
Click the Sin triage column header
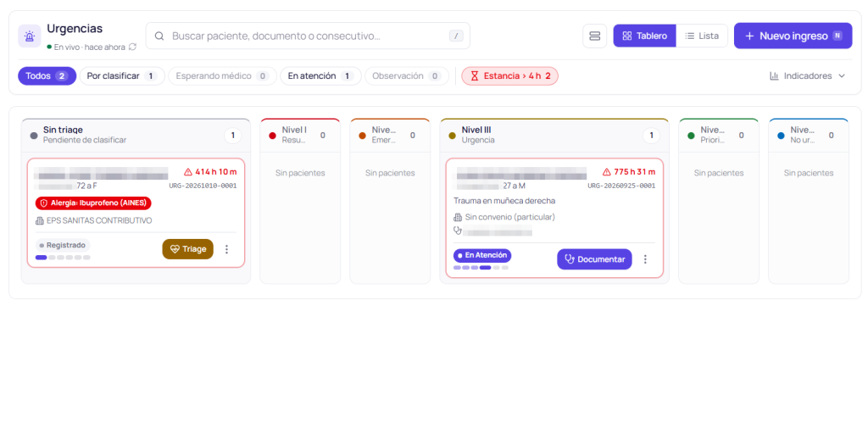point(136,135)
